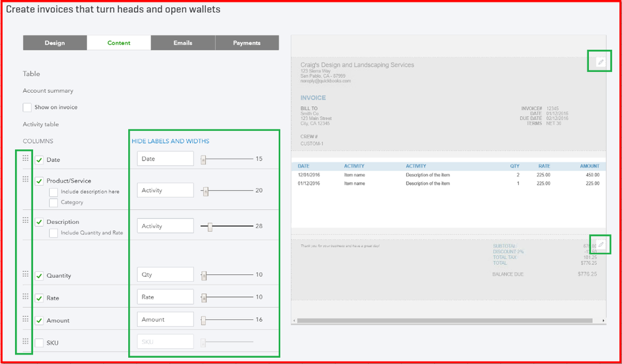
Task: Switch to the Design tab
Action: click(x=55, y=43)
